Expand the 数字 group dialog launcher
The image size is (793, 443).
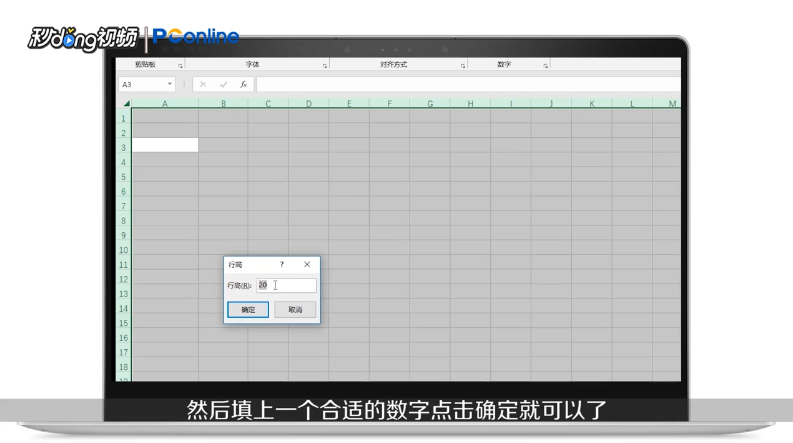click(545, 66)
